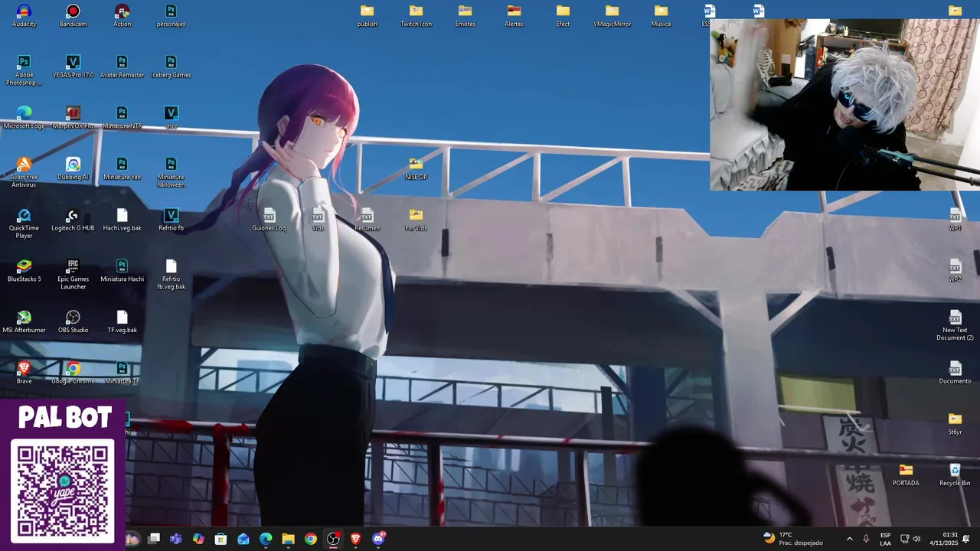Open Adobe Photoshop desktop shortcut

(x=24, y=70)
